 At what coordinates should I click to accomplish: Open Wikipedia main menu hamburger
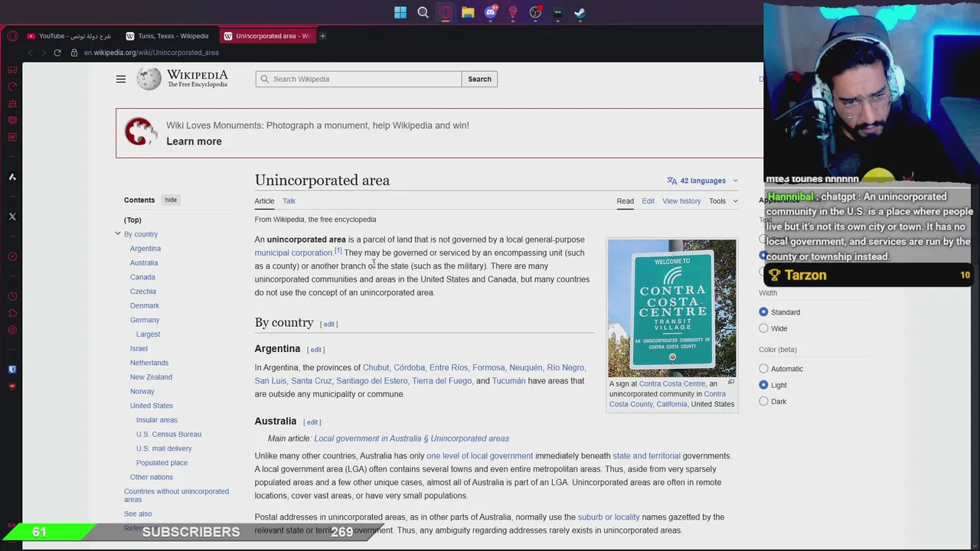(121, 79)
